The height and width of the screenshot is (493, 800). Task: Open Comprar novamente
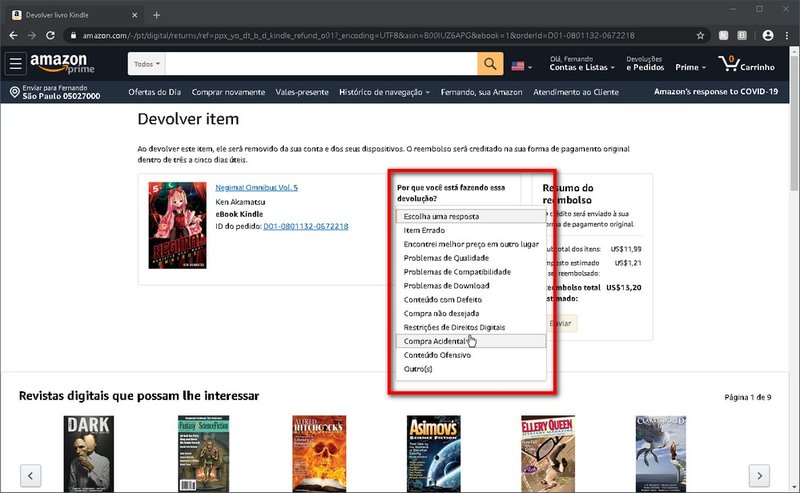[x=228, y=92]
